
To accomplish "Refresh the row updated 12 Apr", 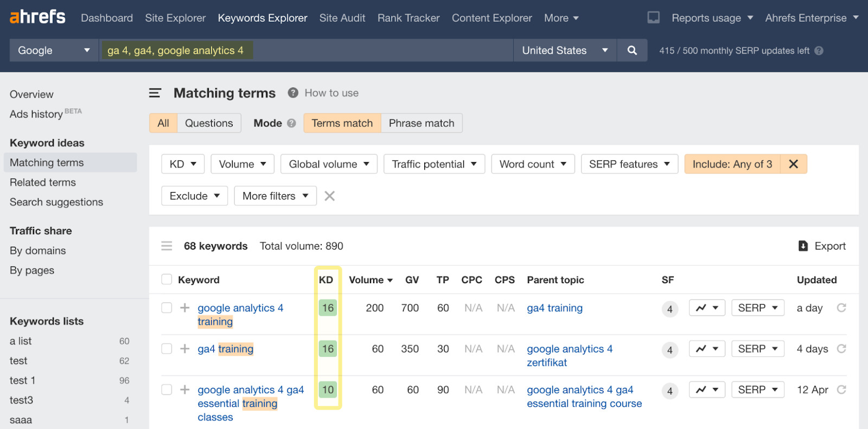I will click(x=841, y=389).
